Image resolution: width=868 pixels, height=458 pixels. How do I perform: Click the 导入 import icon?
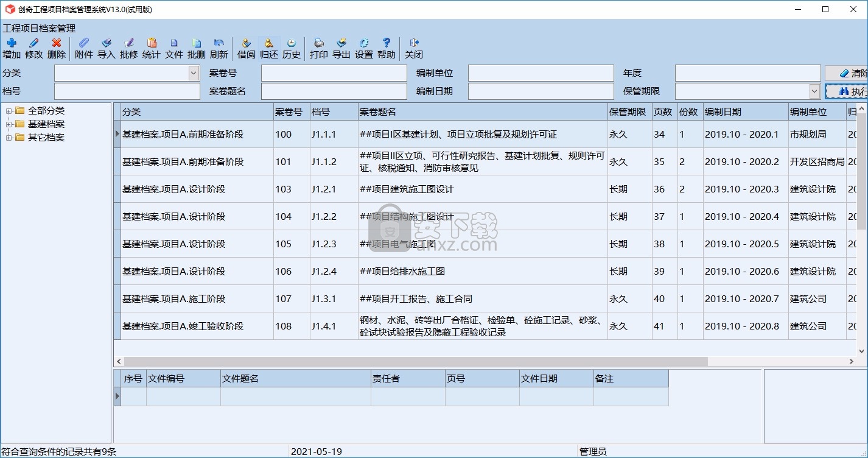click(107, 48)
